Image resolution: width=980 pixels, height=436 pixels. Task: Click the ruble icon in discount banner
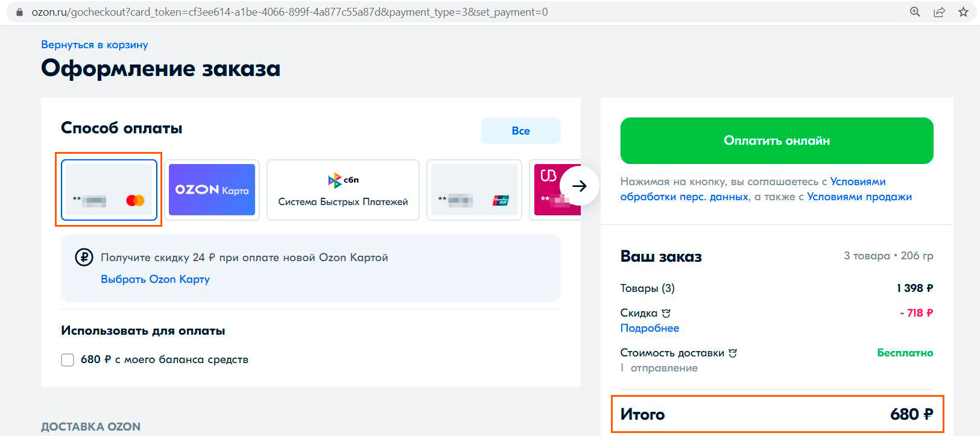click(84, 257)
